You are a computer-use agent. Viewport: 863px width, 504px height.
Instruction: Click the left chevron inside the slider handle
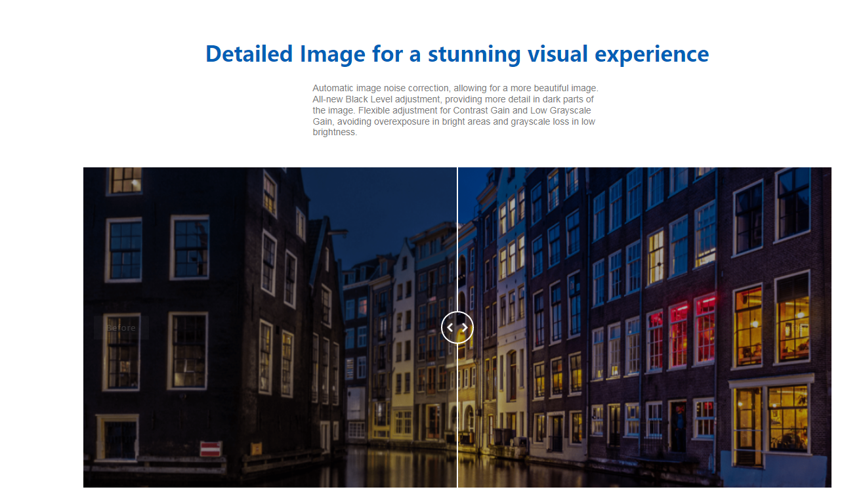[450, 327]
